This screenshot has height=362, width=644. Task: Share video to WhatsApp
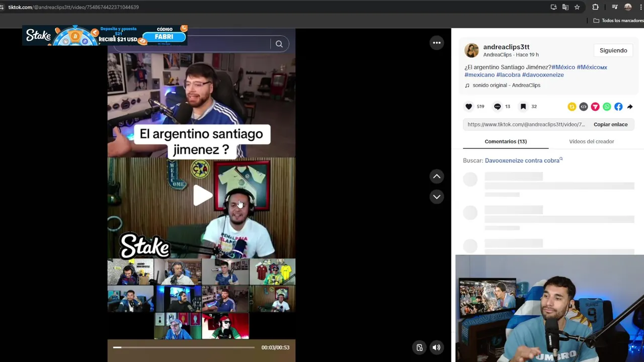tap(607, 107)
